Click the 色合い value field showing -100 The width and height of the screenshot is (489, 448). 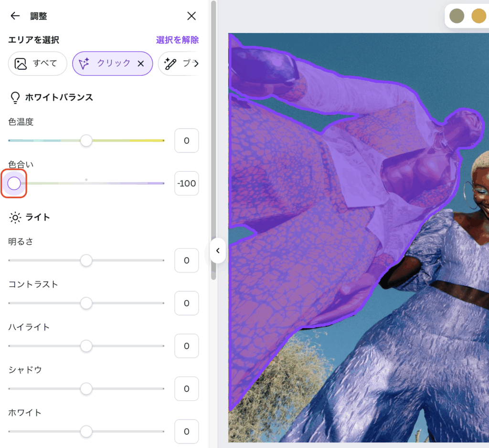[x=186, y=183]
